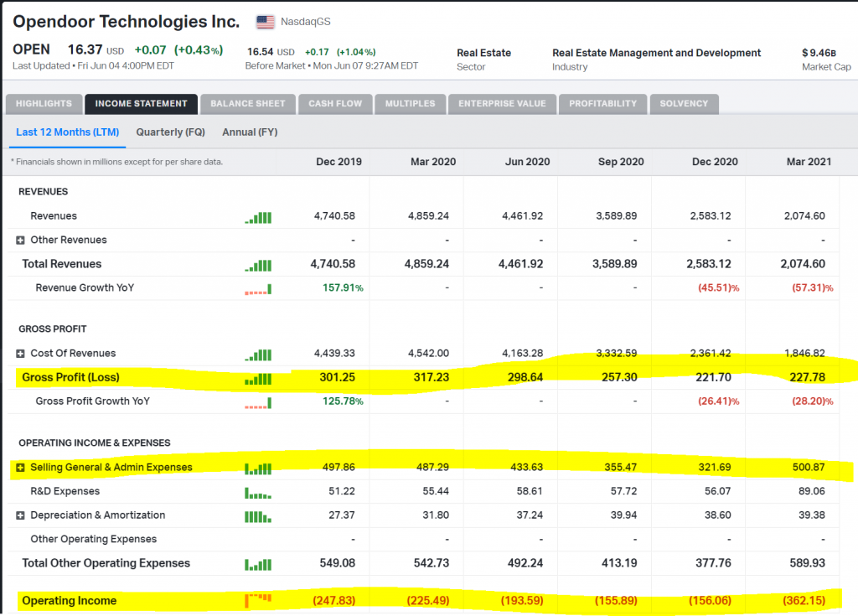
Task: Expand the Cost Of Revenues row
Action: [x=20, y=354]
